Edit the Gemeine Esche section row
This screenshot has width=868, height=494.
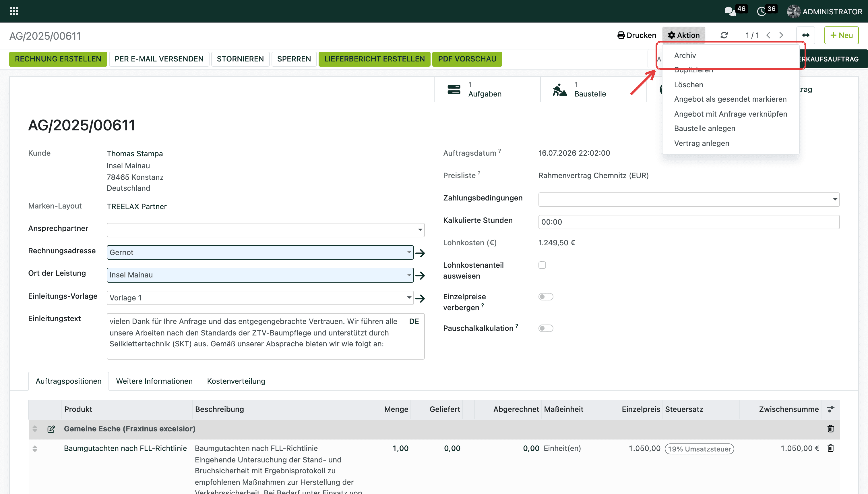tap(51, 429)
